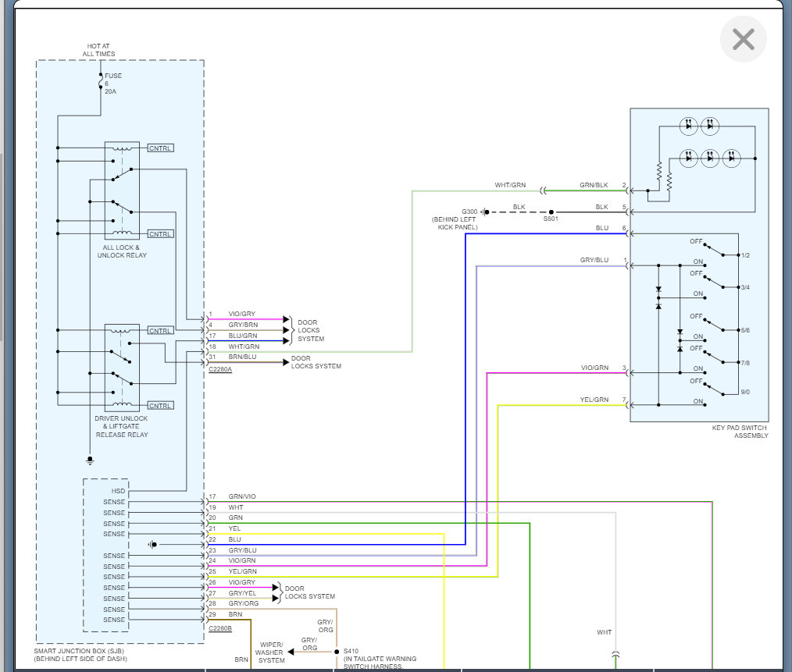This screenshot has width=792, height=672.
Task: Click the 1/2 keypad switch label
Action: point(745,255)
